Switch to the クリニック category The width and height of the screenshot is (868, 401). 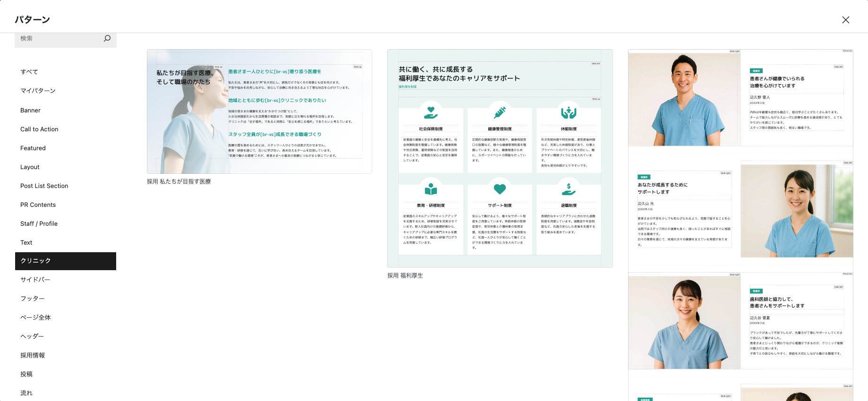pyautogui.click(x=65, y=261)
